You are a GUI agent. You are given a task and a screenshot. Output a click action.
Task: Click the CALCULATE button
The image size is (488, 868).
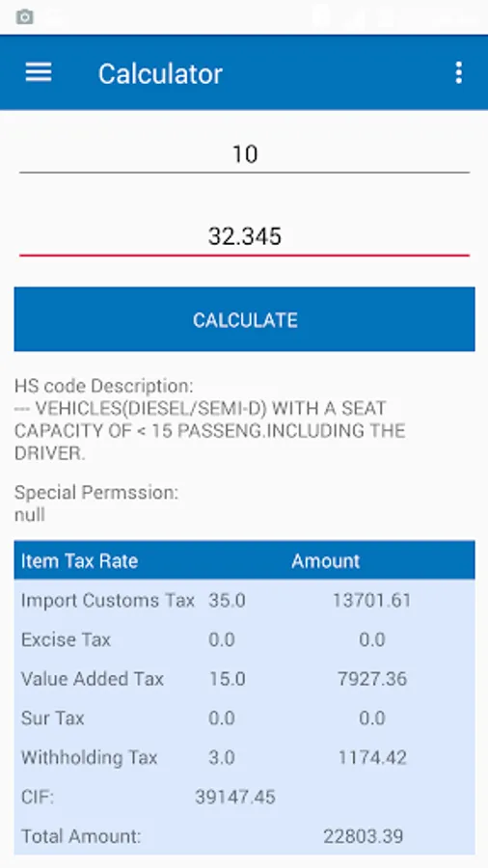(x=245, y=319)
